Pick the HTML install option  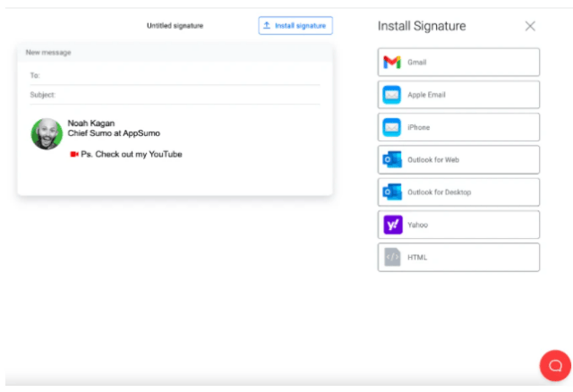[x=458, y=257]
